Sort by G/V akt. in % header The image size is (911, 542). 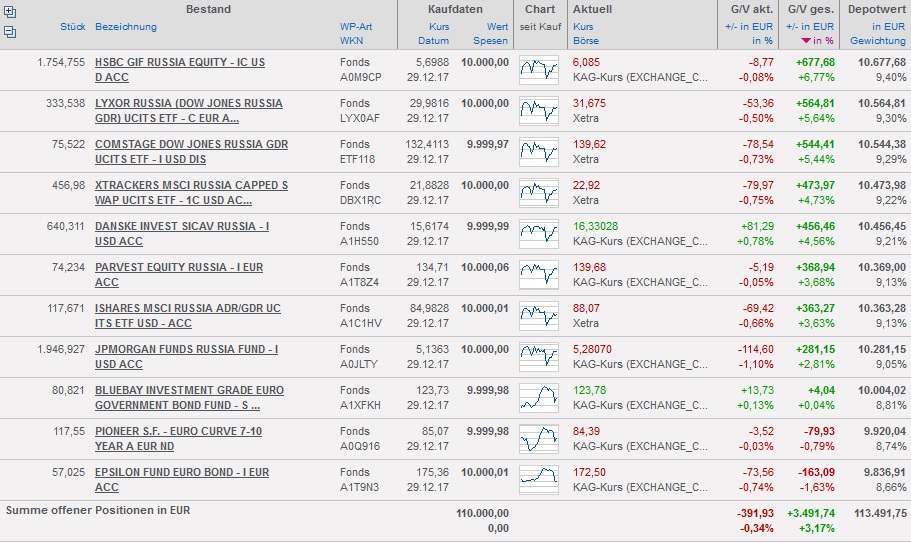pos(762,41)
